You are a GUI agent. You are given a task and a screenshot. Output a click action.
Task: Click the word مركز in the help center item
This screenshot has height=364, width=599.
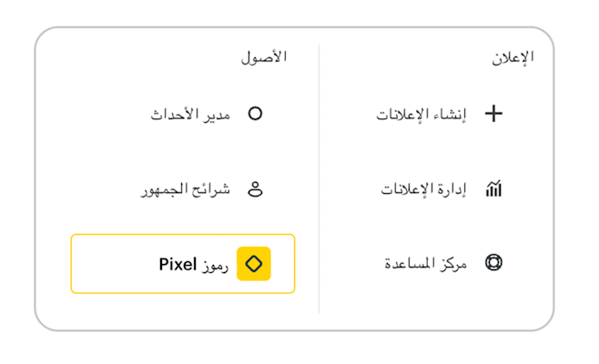[x=452, y=264]
